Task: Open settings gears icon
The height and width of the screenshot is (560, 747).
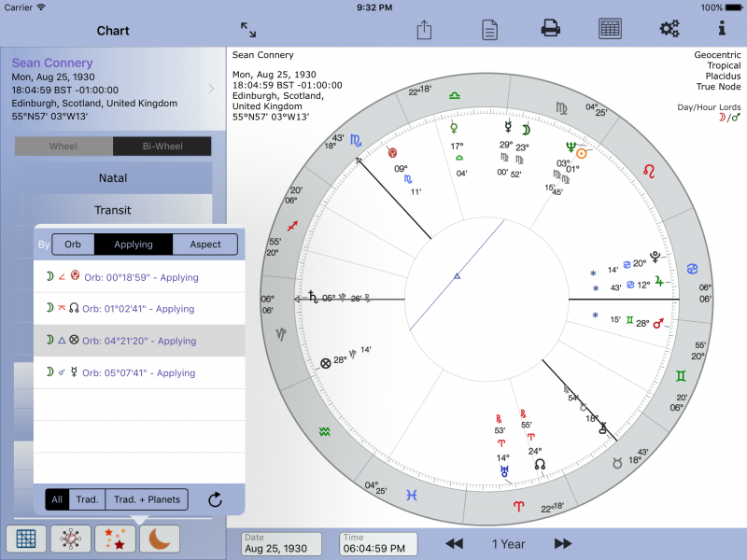Action: tap(669, 29)
